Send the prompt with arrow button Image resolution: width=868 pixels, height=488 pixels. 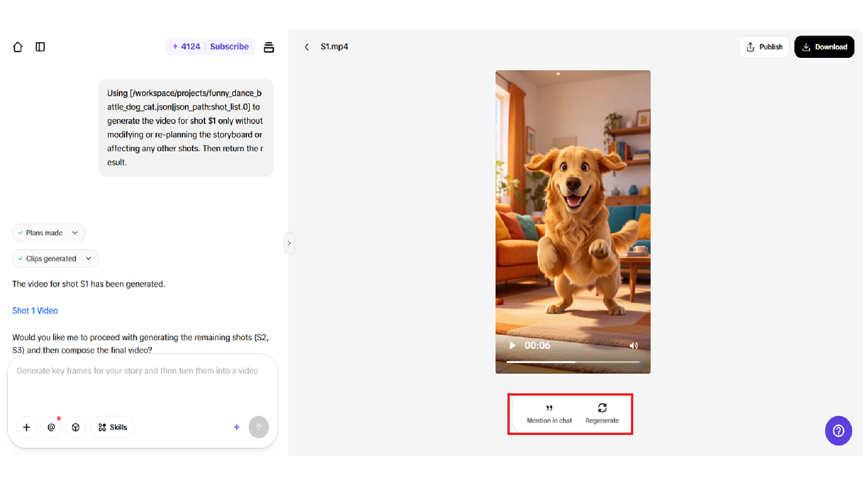(259, 428)
